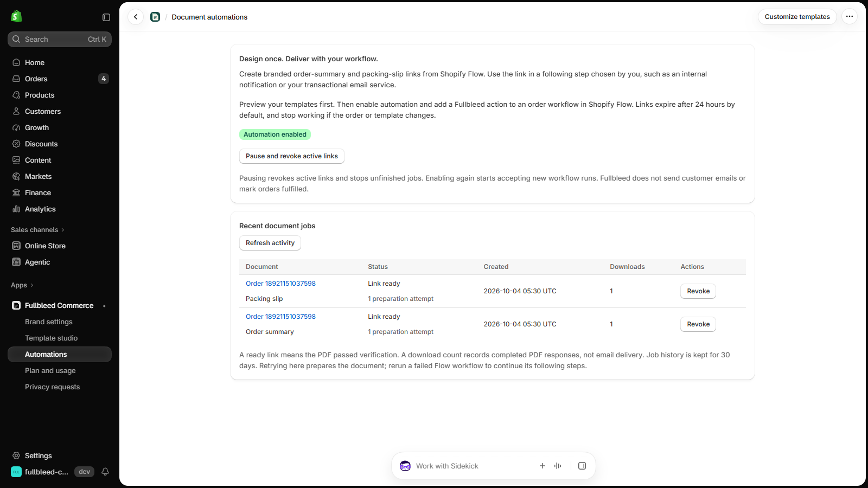Click the Agentic channel icon

click(16, 262)
